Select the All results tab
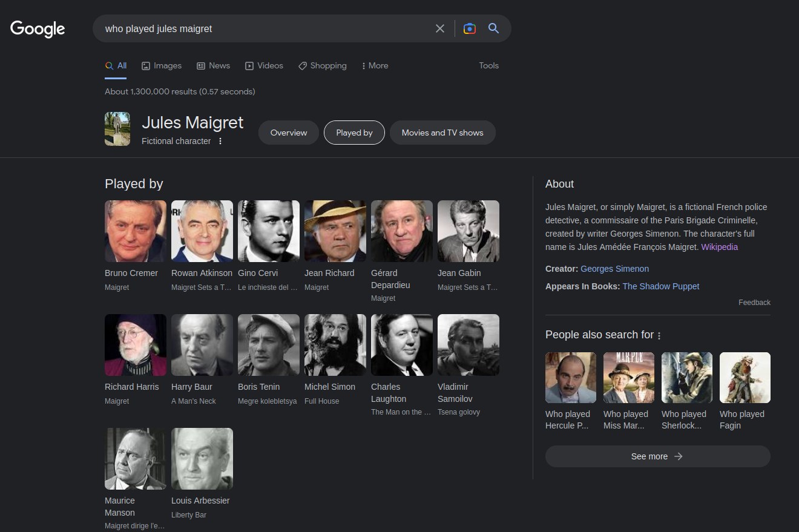The width and height of the screenshot is (799, 532). (116, 65)
